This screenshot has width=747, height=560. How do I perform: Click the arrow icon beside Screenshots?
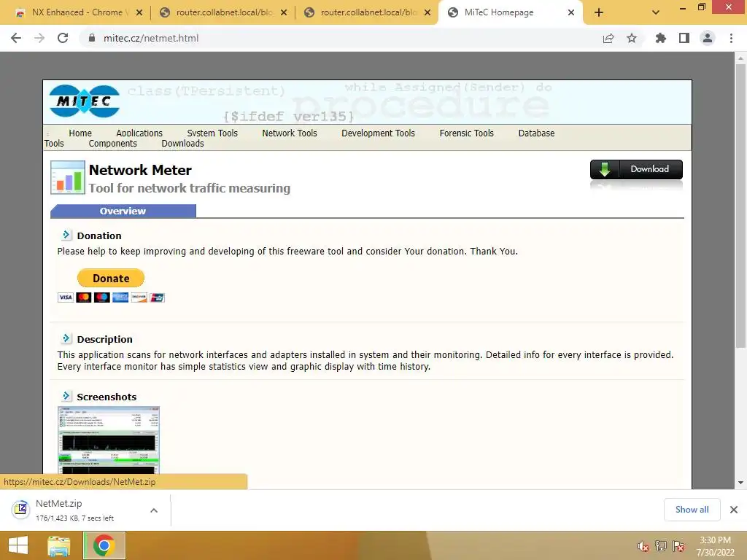[x=66, y=396]
